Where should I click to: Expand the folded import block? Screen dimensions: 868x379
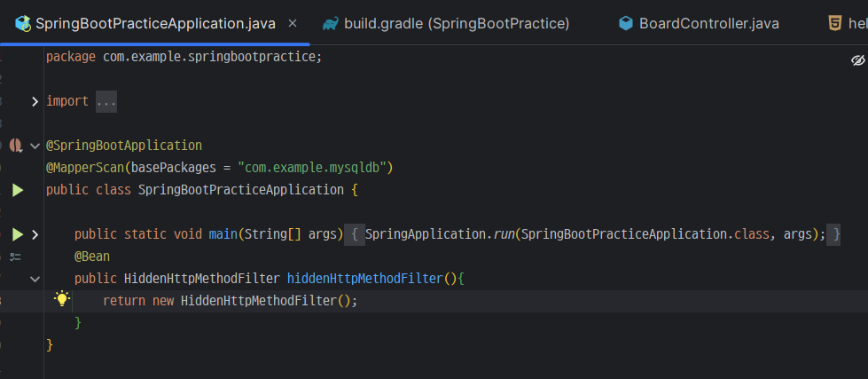[35, 101]
